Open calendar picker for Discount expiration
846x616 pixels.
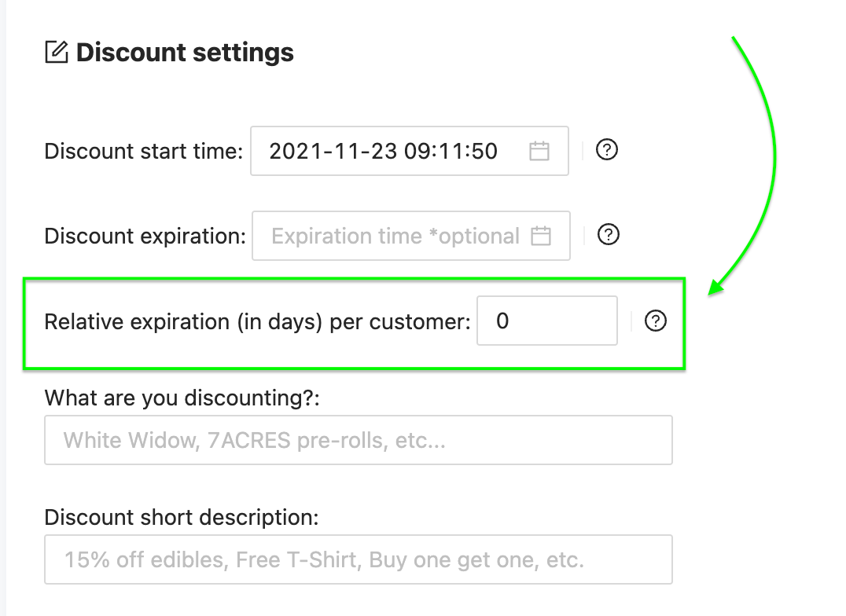coord(541,236)
